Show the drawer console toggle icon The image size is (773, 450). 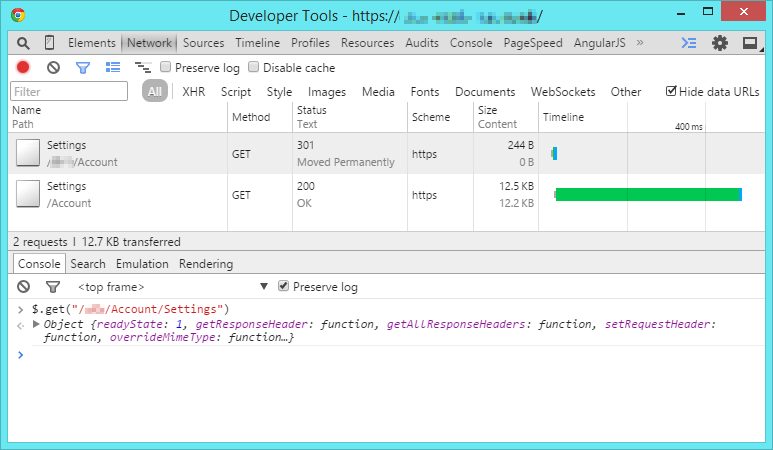click(x=689, y=43)
